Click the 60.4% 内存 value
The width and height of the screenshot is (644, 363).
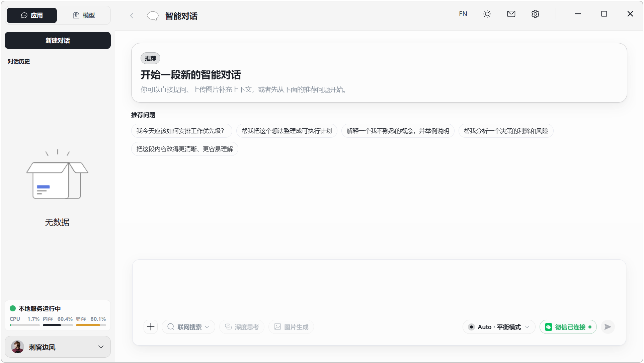pyautogui.click(x=65, y=319)
